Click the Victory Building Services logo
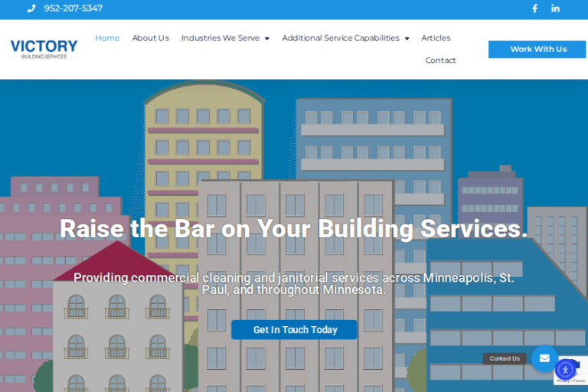 [x=44, y=49]
